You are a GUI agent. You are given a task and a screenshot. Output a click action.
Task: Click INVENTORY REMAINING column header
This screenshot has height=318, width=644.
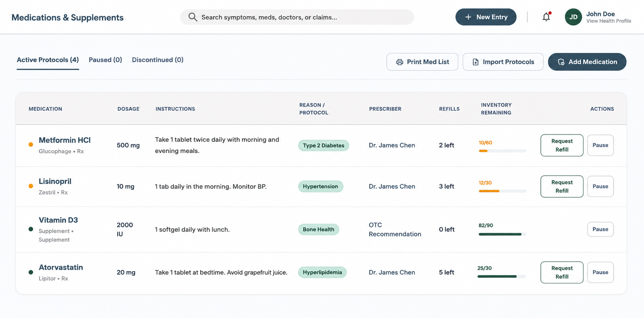(496, 109)
